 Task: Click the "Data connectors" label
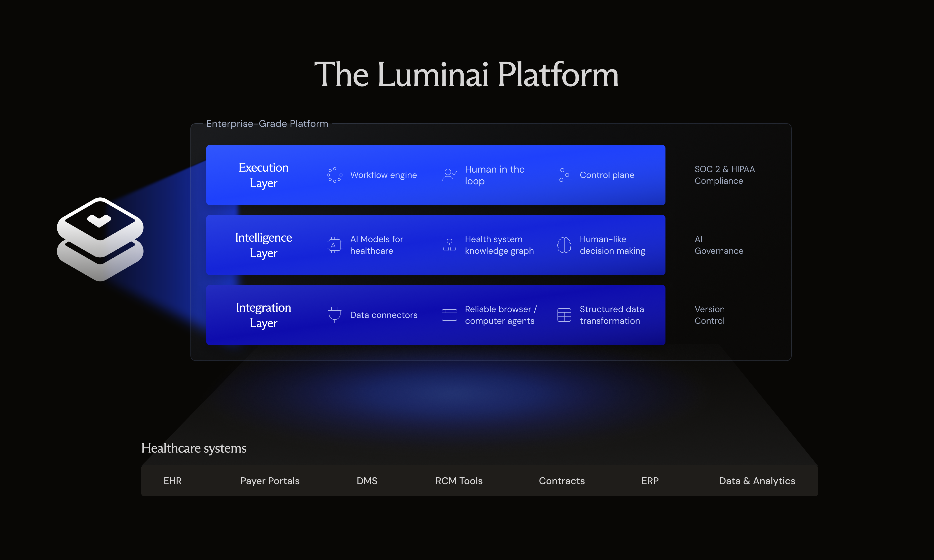(384, 315)
